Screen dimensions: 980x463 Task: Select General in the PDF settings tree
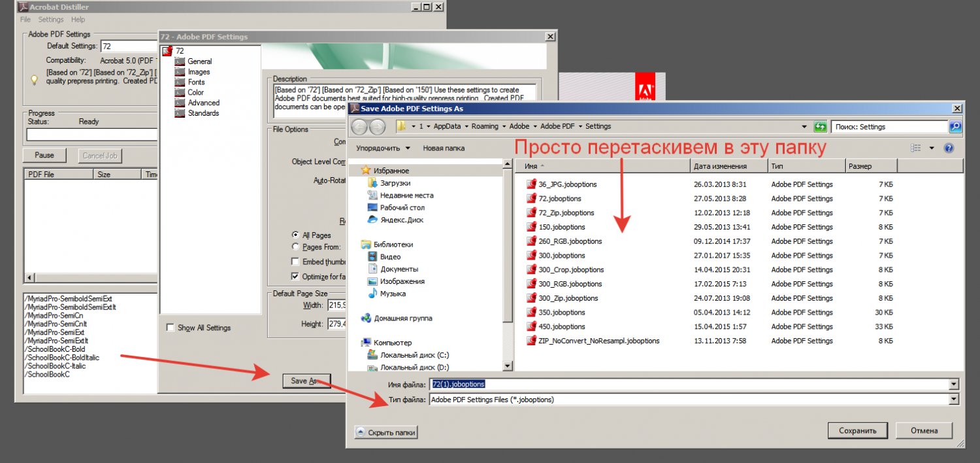[199, 61]
